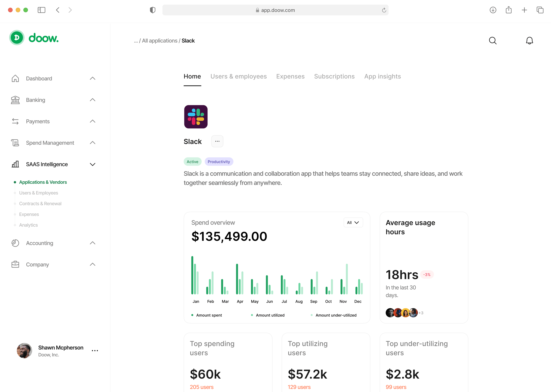Click the Dashboard home icon
This screenshot has height=392, width=551.
(15, 79)
